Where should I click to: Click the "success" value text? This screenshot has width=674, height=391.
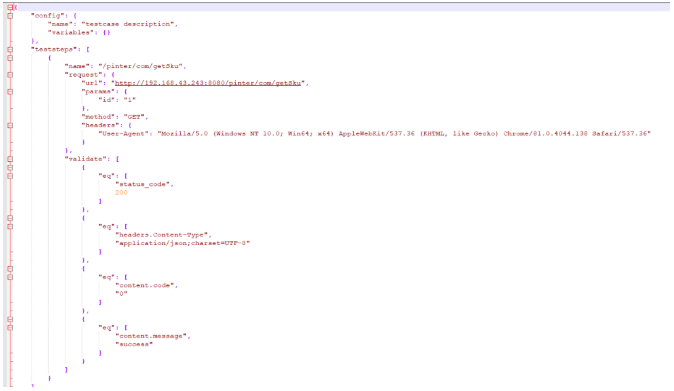(x=134, y=344)
